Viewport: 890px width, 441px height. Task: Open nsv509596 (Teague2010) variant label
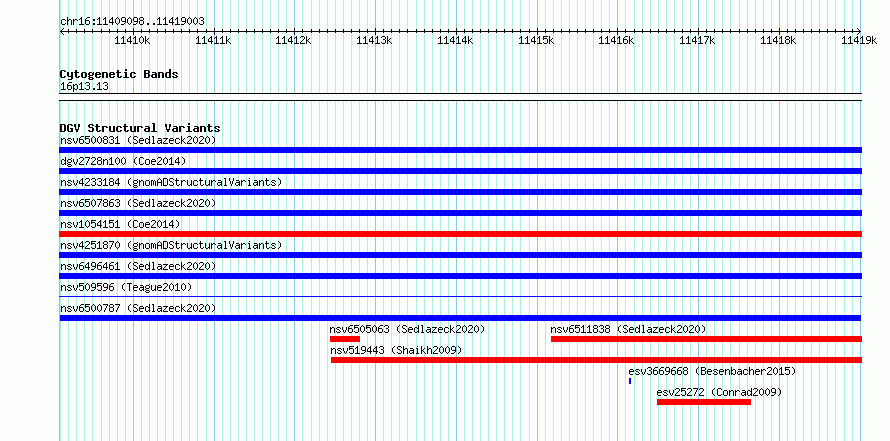coord(126,287)
